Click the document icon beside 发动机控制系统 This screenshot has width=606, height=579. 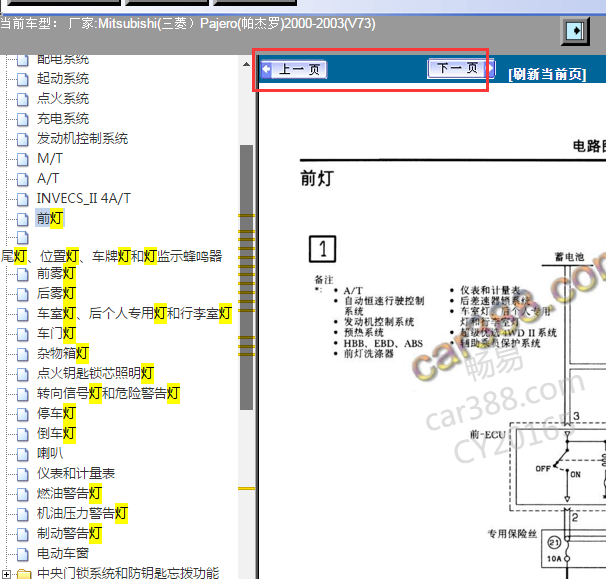tap(23, 139)
